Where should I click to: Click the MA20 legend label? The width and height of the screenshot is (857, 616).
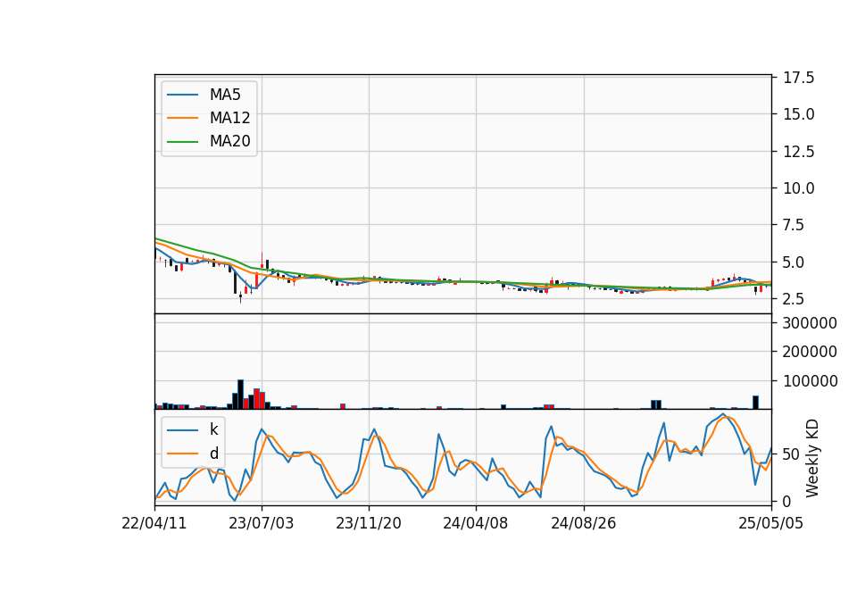click(x=229, y=141)
